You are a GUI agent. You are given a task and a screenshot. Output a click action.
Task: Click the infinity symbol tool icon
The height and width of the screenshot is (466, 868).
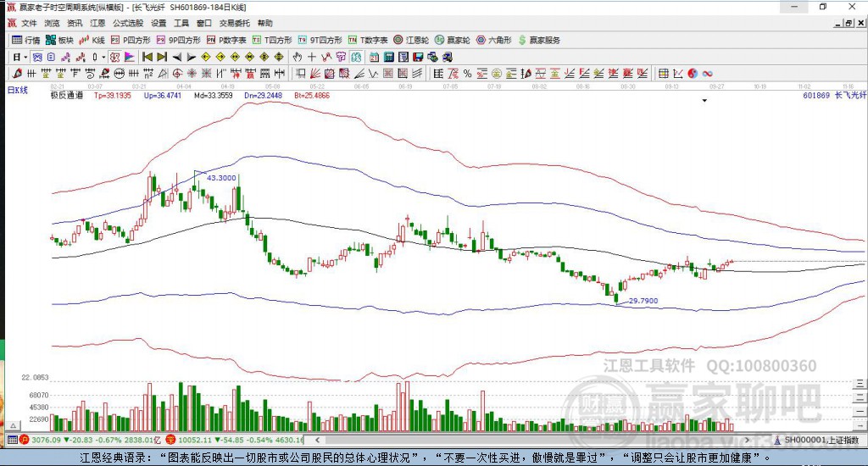click(x=707, y=74)
